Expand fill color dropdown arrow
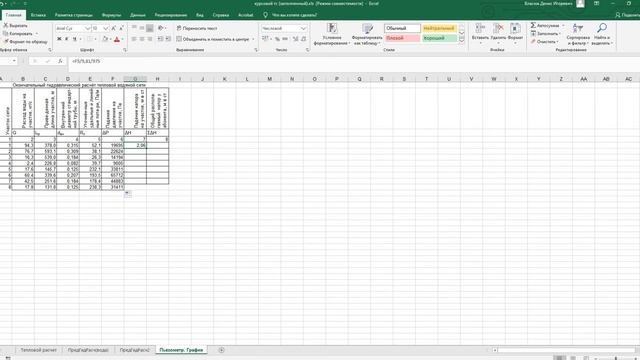Viewport: 640px width, 360px height. 111,39
